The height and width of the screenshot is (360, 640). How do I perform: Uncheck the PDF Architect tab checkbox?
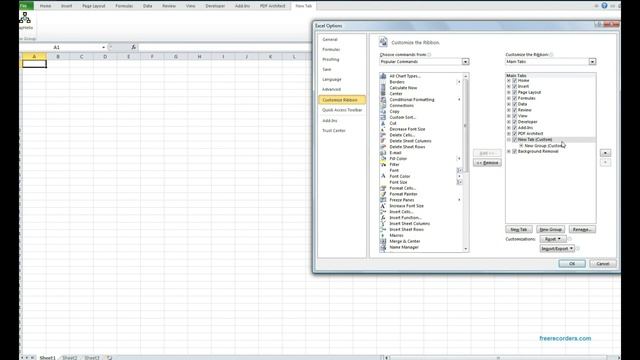(x=514, y=133)
